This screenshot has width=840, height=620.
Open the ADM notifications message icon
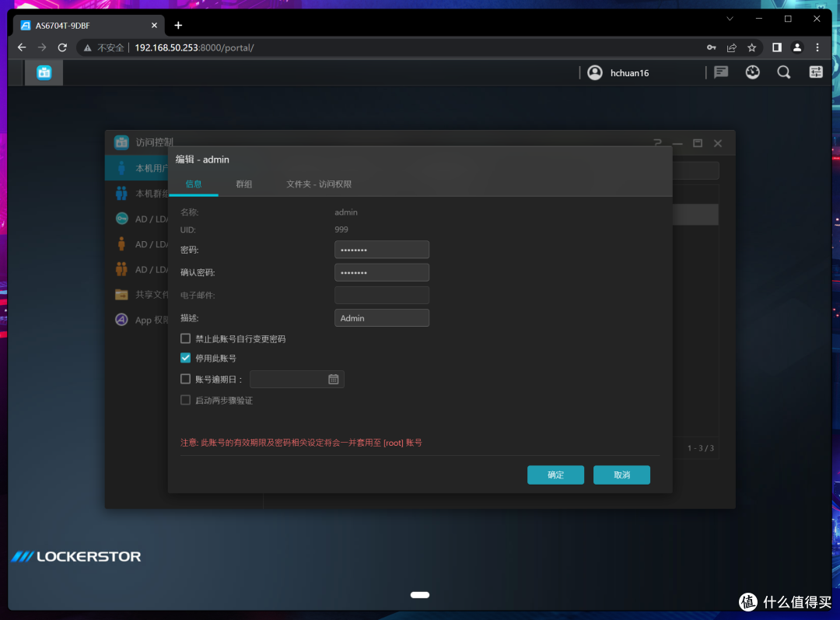pos(721,72)
